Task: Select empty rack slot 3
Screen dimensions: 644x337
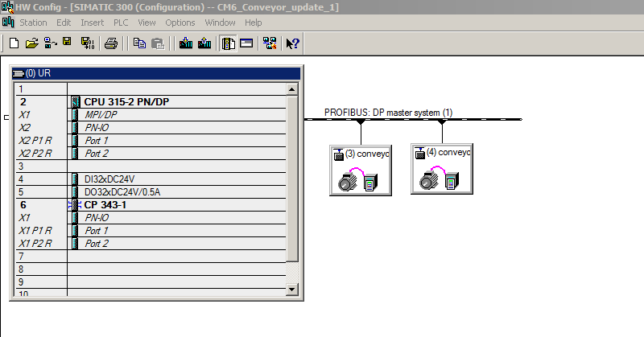Action: (151, 166)
